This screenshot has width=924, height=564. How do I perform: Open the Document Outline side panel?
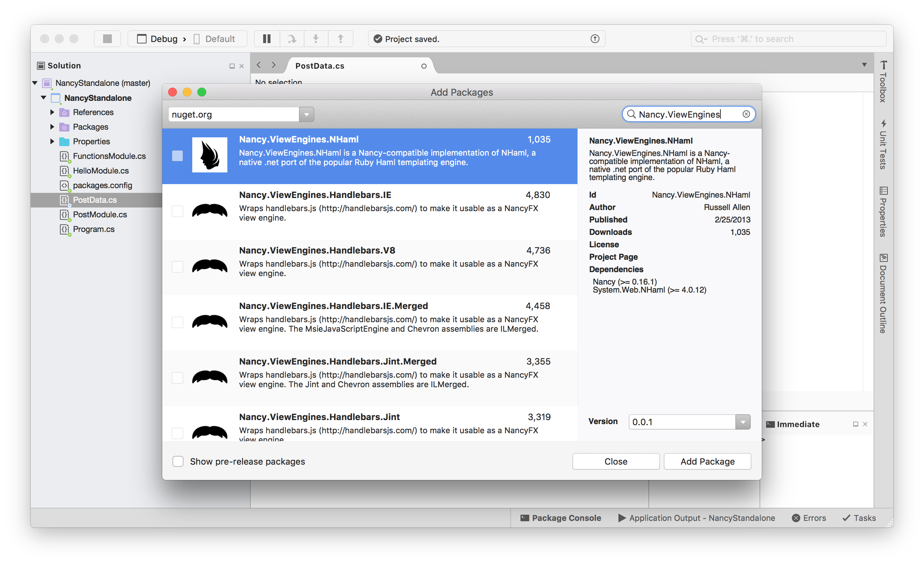point(883,293)
